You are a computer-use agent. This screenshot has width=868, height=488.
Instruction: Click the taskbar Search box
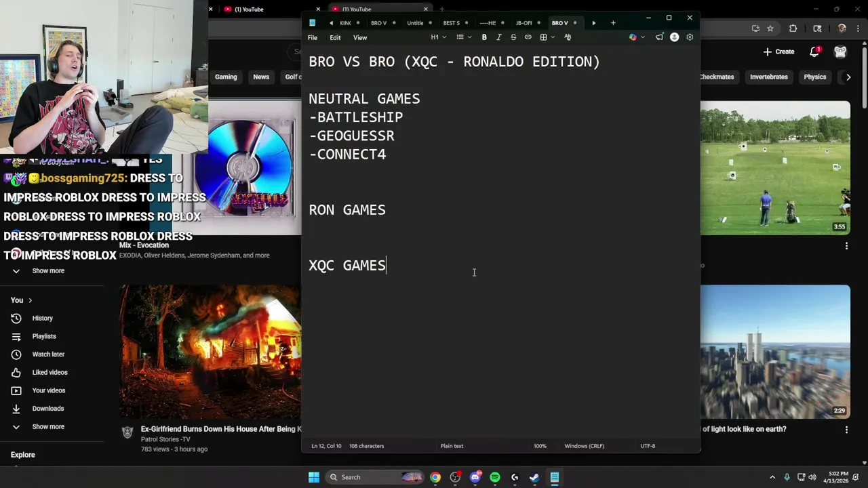pos(374,477)
